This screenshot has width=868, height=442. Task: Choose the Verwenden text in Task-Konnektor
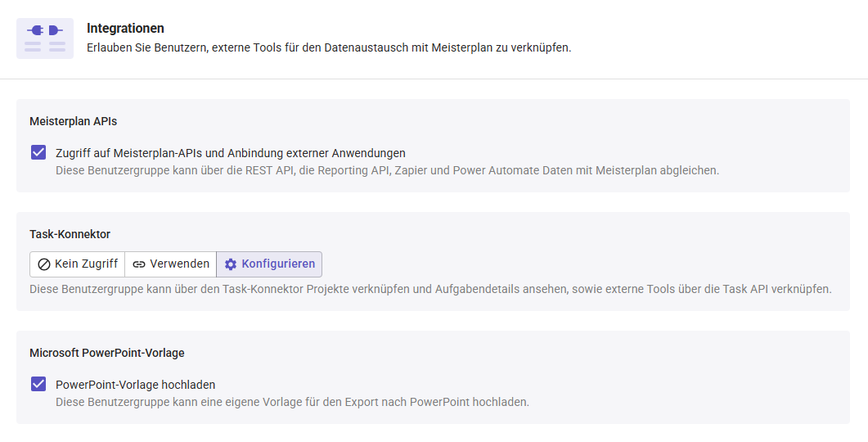(179, 264)
